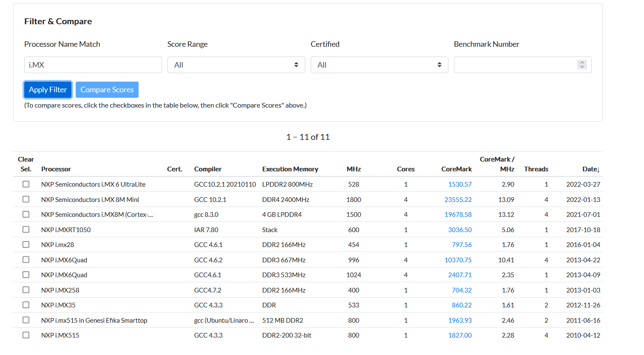Click the date cell 2017-10-18

[583, 230]
